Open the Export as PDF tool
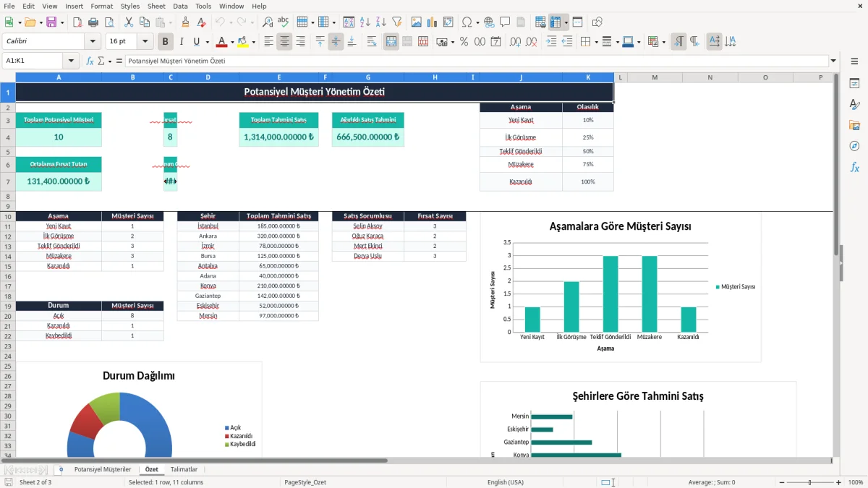868x488 pixels. [x=77, y=22]
